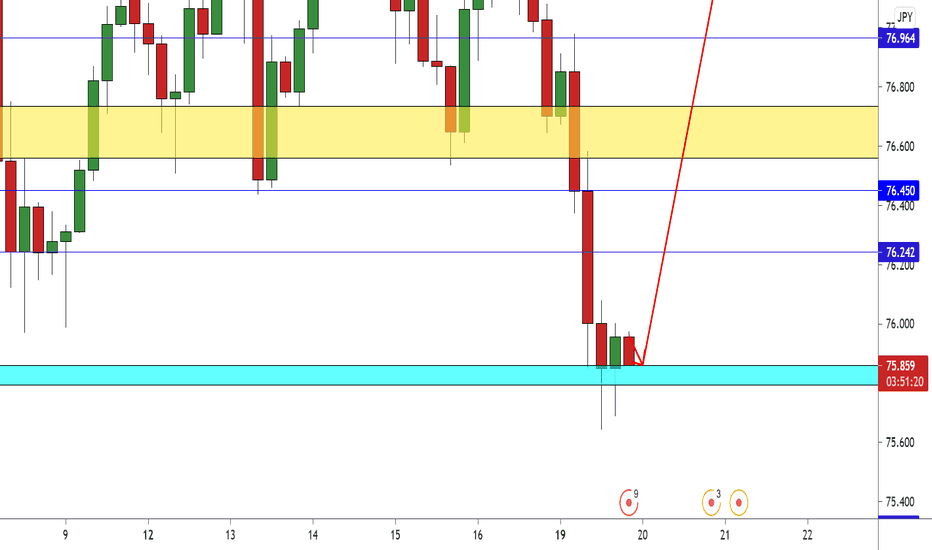
Task: Click the 75.400 price scale value
Action: tap(899, 502)
